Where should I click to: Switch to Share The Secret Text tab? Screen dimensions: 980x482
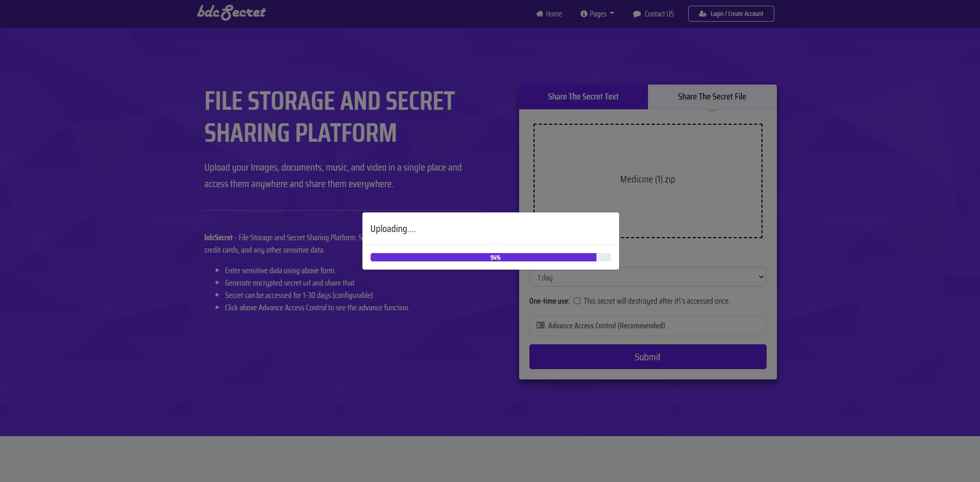(583, 96)
